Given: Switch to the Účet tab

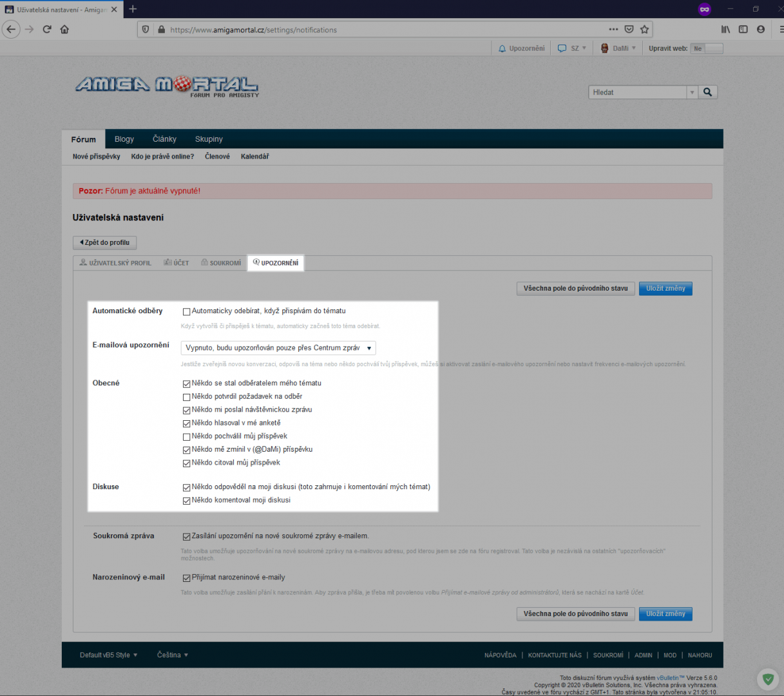Looking at the screenshot, I should pyautogui.click(x=177, y=263).
